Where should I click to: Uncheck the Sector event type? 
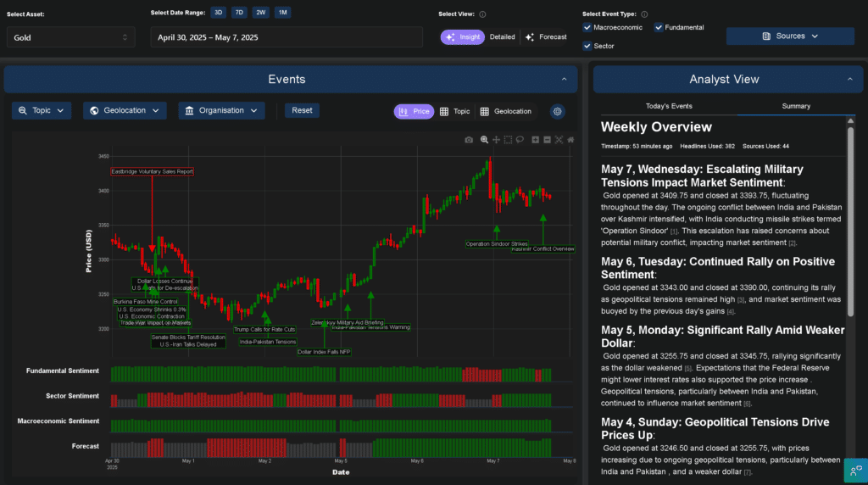[x=587, y=46]
